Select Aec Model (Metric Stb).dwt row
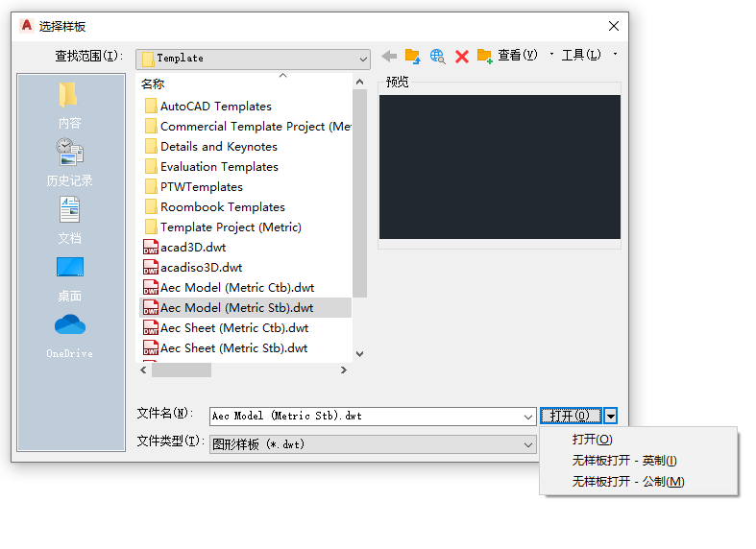This screenshot has height=549, width=756. coord(245,308)
